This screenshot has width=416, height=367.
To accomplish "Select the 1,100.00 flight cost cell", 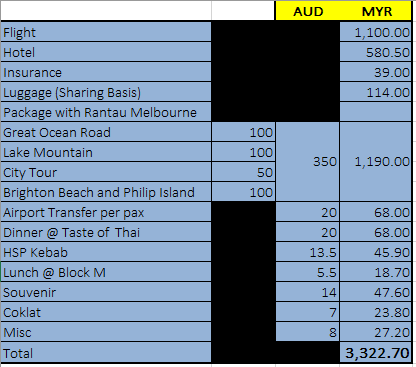I will point(376,32).
